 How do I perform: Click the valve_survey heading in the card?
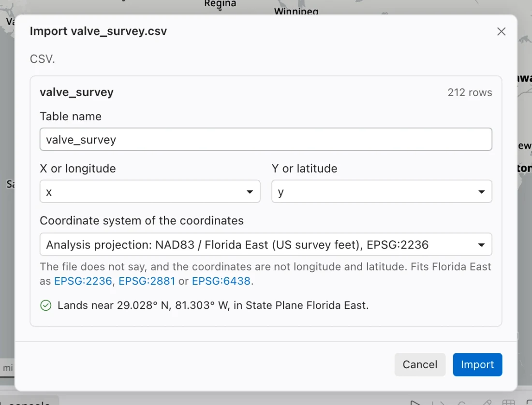tap(77, 92)
